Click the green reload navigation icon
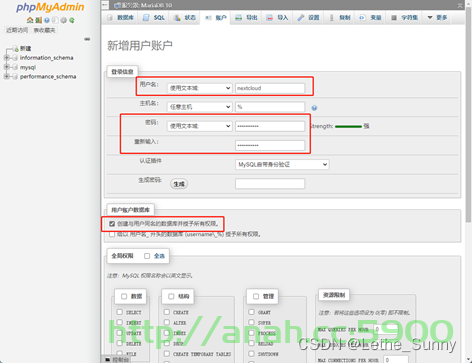This screenshot has height=363, width=472. pos(72,20)
